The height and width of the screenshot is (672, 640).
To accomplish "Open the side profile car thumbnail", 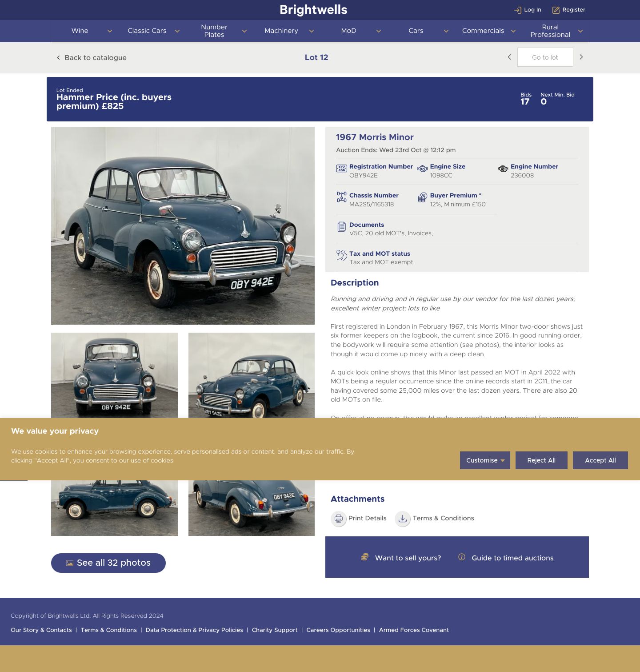I will click(114, 508).
